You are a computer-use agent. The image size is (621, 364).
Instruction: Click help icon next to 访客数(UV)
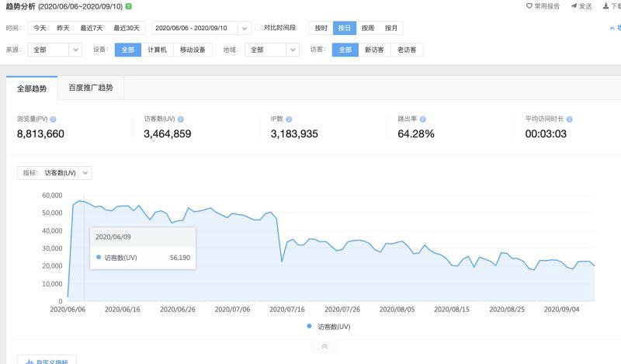(x=181, y=120)
